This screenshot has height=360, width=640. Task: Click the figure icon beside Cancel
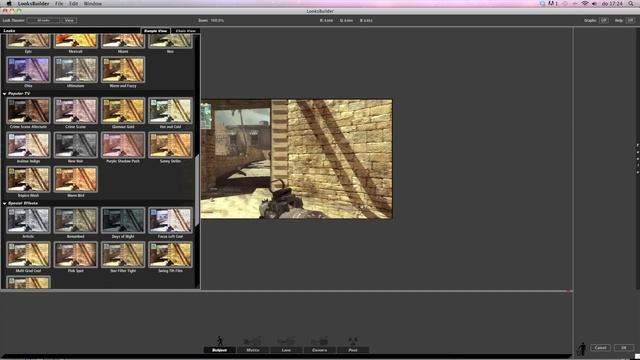[582, 348]
